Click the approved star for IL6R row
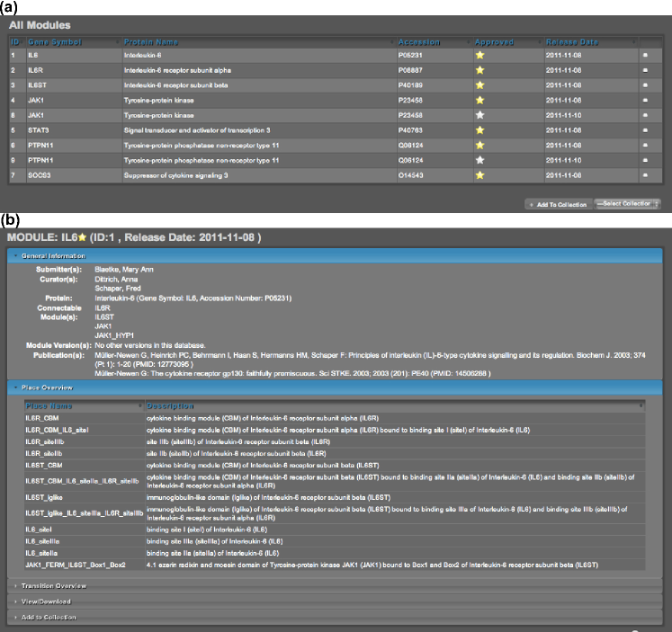The width and height of the screenshot is (672, 632). point(480,70)
